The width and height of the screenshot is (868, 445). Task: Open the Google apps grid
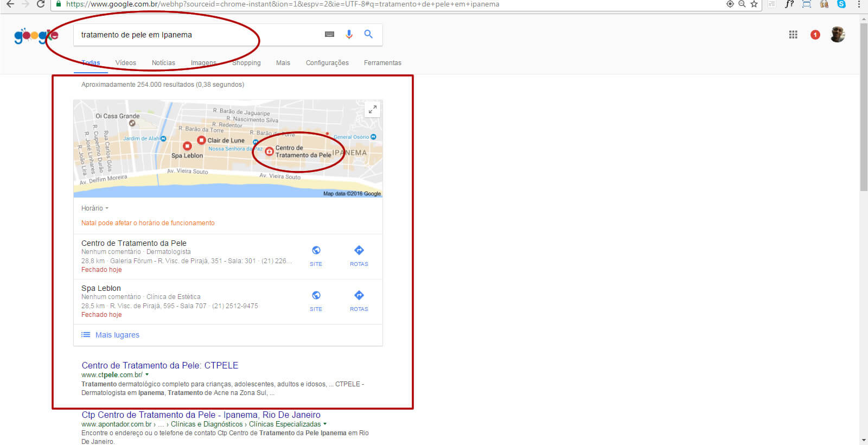793,35
